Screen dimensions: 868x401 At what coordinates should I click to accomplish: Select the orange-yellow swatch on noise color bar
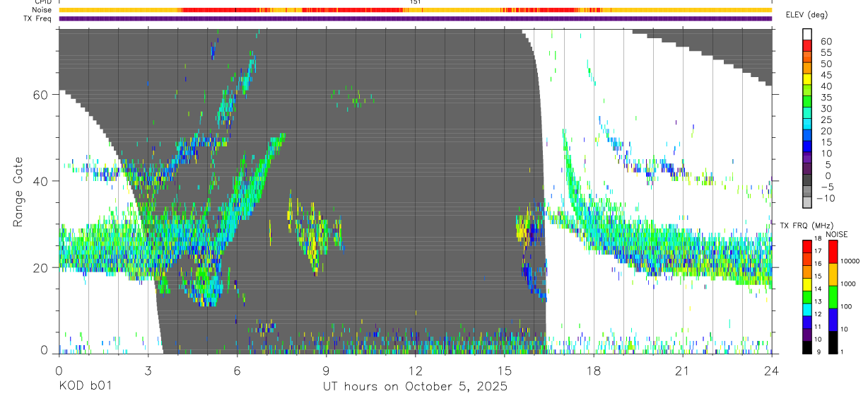[833, 274]
